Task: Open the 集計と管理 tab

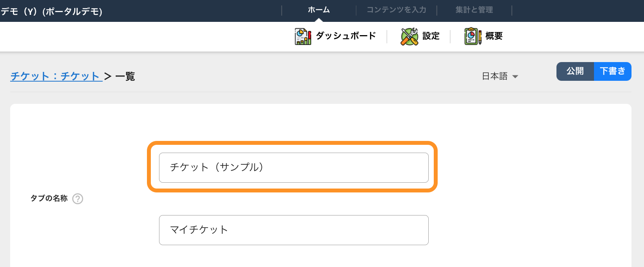Action: click(x=474, y=10)
